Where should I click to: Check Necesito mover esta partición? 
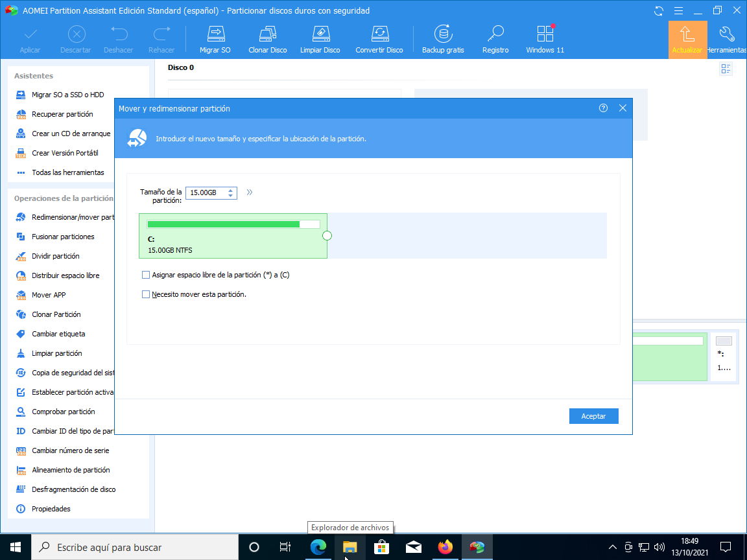[x=146, y=294]
